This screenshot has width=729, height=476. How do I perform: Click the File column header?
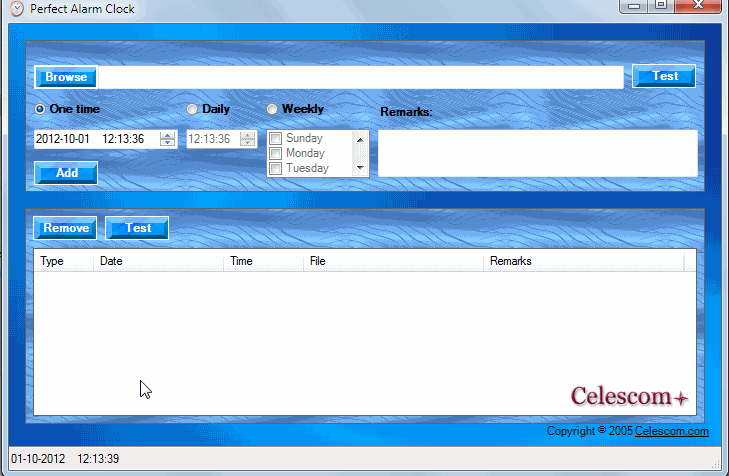point(393,261)
